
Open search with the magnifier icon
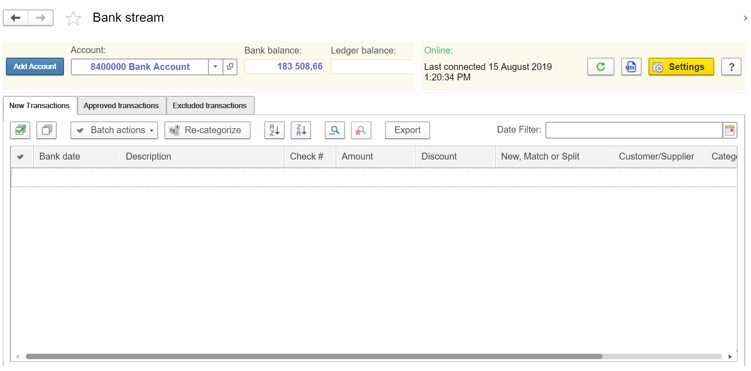[335, 130]
